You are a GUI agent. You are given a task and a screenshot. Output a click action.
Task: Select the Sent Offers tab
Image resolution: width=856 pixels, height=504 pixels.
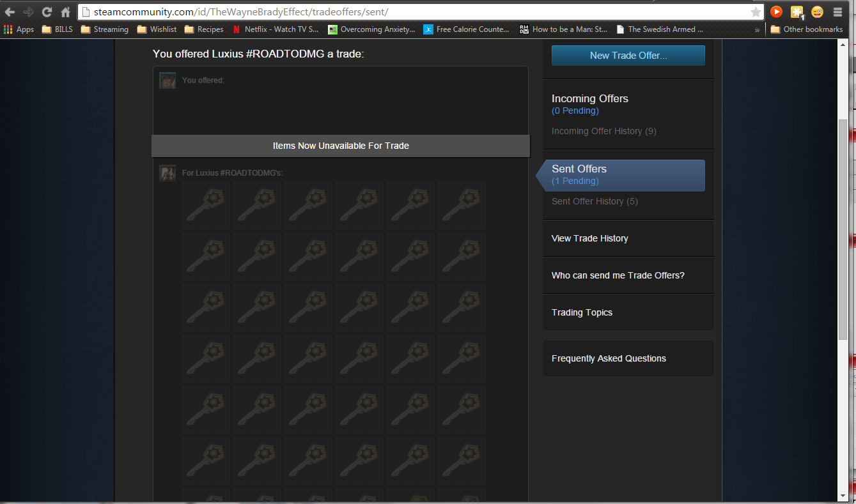point(620,175)
